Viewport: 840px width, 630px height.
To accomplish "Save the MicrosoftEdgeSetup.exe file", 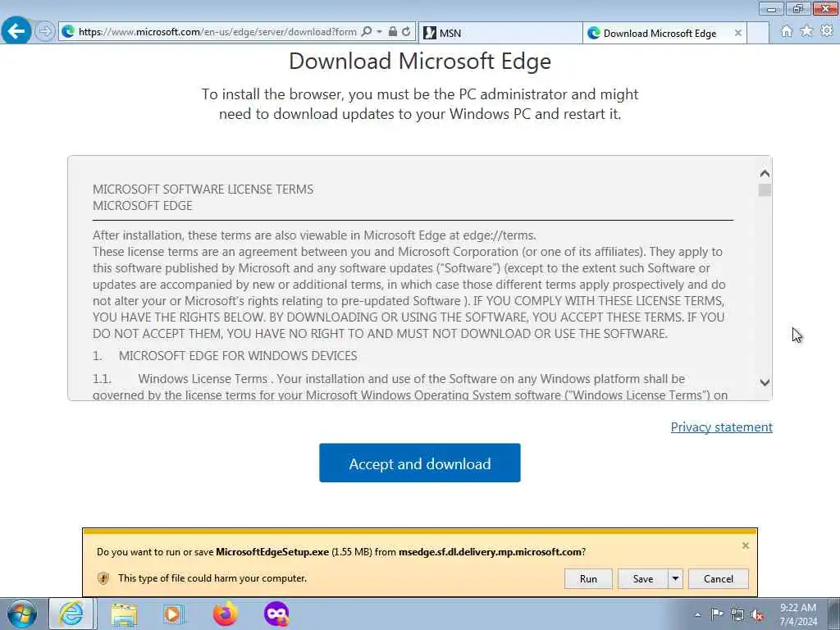I will [642, 578].
